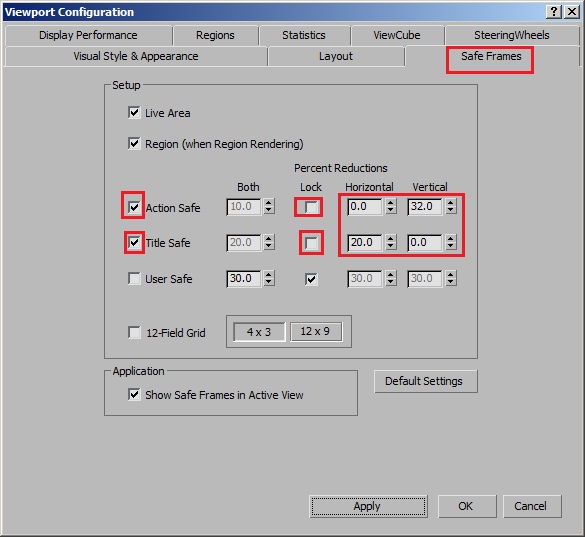Switch to the Layout tab
This screenshot has width=585, height=537.
336,56
